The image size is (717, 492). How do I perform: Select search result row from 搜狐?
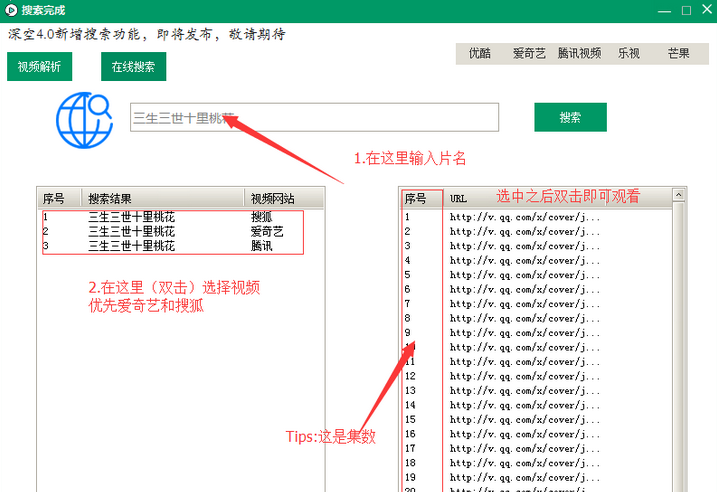click(170, 216)
